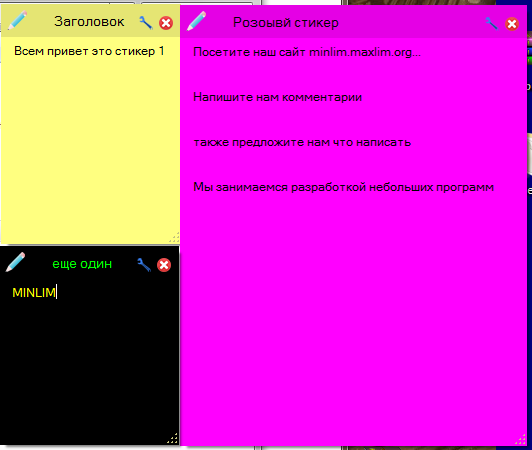The height and width of the screenshot is (450, 532).
Task: Click resize grip of black sticker corner
Action: [x=173, y=438]
